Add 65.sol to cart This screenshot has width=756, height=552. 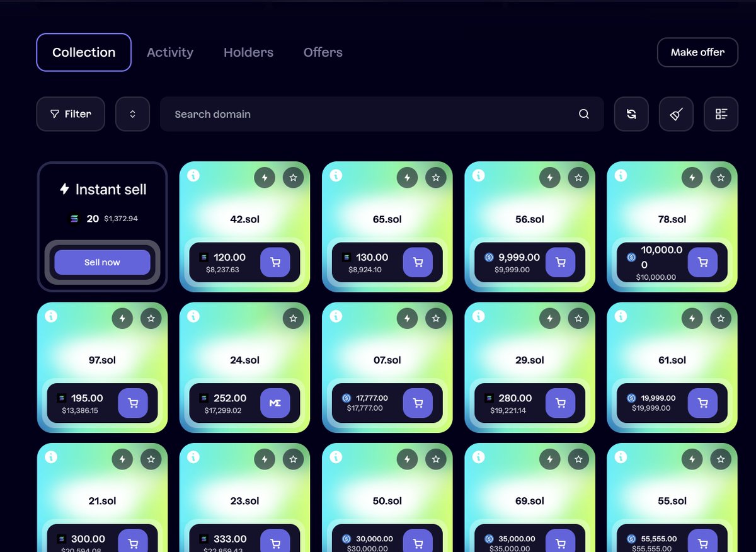(x=418, y=262)
